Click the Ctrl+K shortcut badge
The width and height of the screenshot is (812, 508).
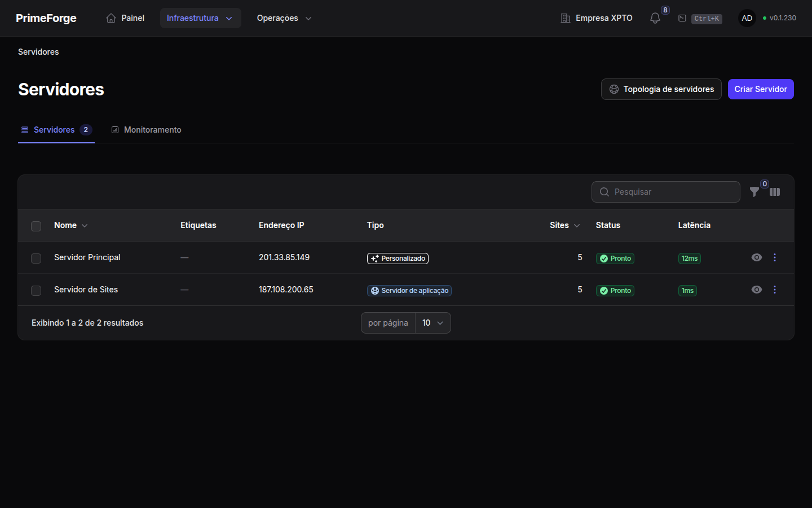(x=707, y=19)
